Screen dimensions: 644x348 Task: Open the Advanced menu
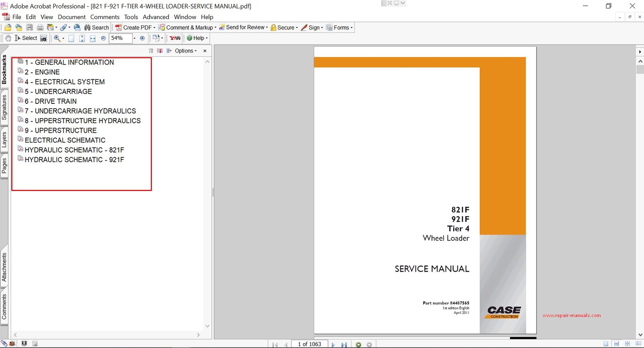click(156, 17)
